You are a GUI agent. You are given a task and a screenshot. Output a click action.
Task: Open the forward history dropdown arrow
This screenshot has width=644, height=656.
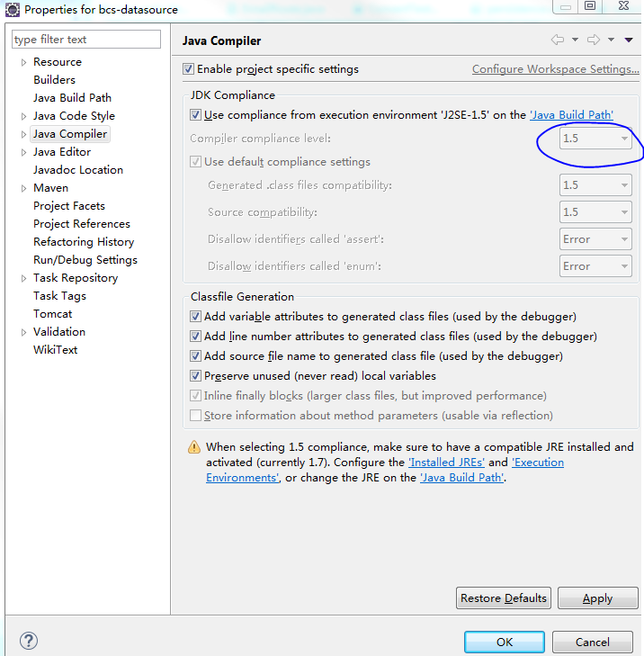coord(611,40)
